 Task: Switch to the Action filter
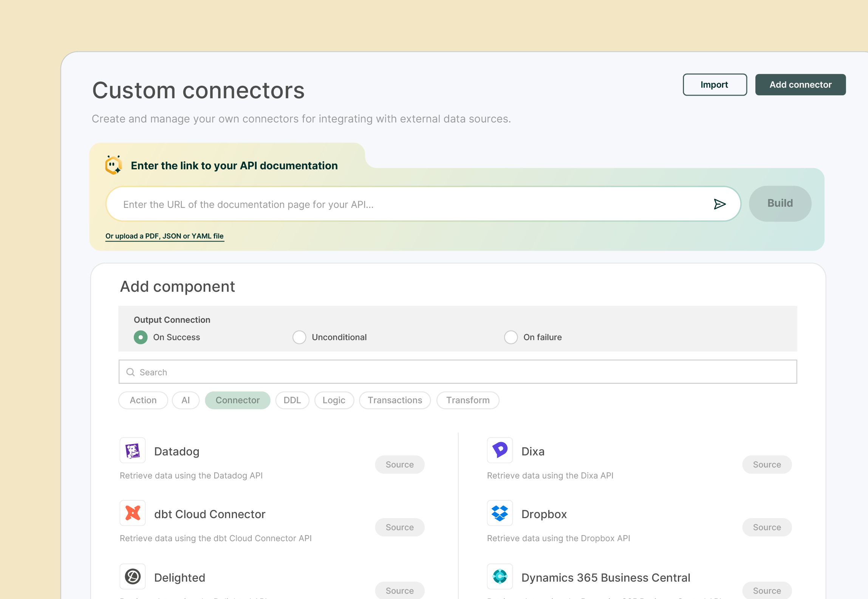point(143,400)
